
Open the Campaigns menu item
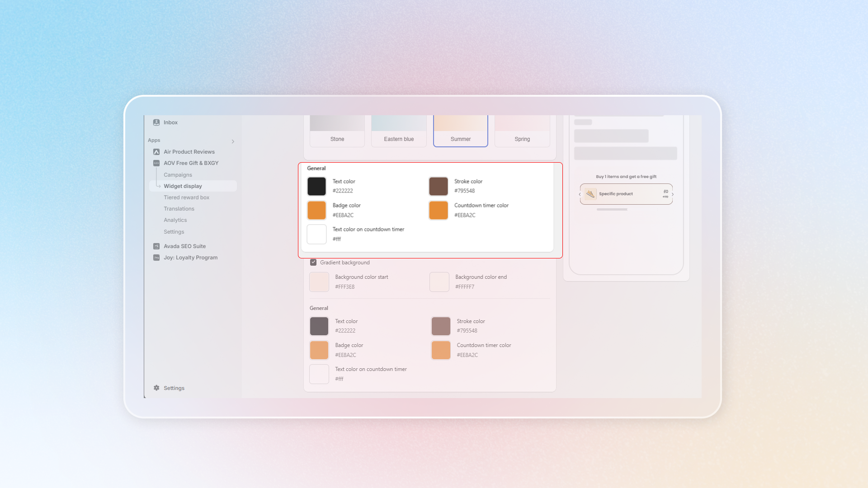pos(178,175)
